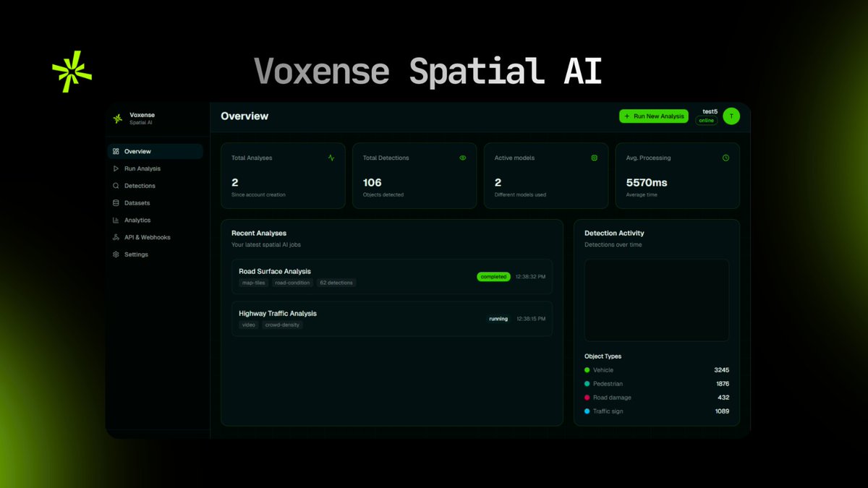Click the Detection Activity chart area

[657, 300]
